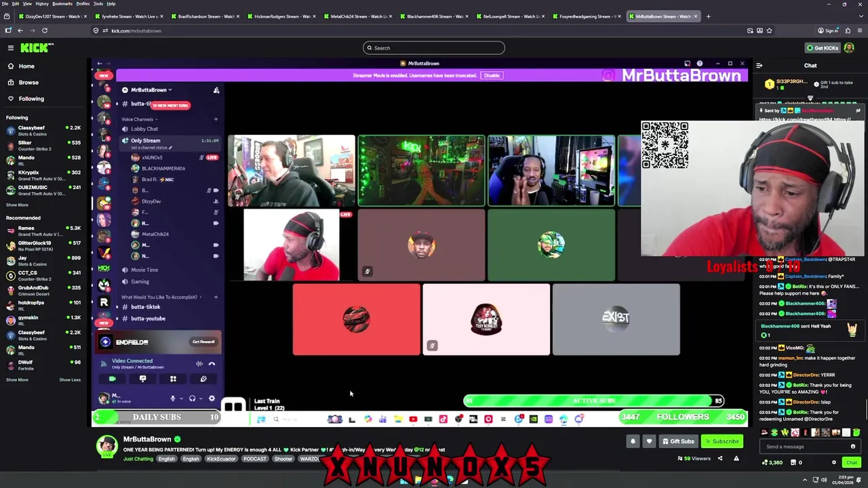The image size is (868, 488).
Task: Expand Recommended with Show More
Action: (x=18, y=380)
